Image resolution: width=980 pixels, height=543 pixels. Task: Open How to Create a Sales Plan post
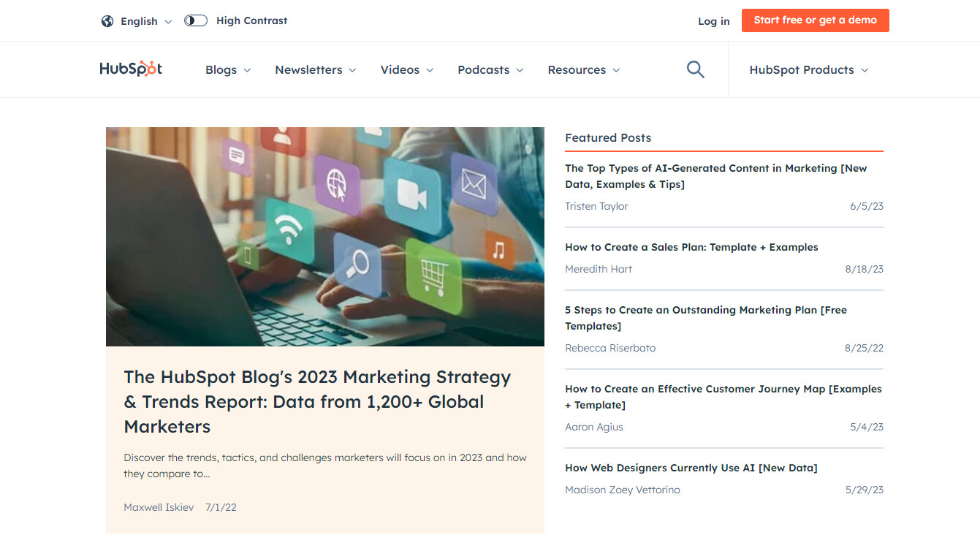691,247
